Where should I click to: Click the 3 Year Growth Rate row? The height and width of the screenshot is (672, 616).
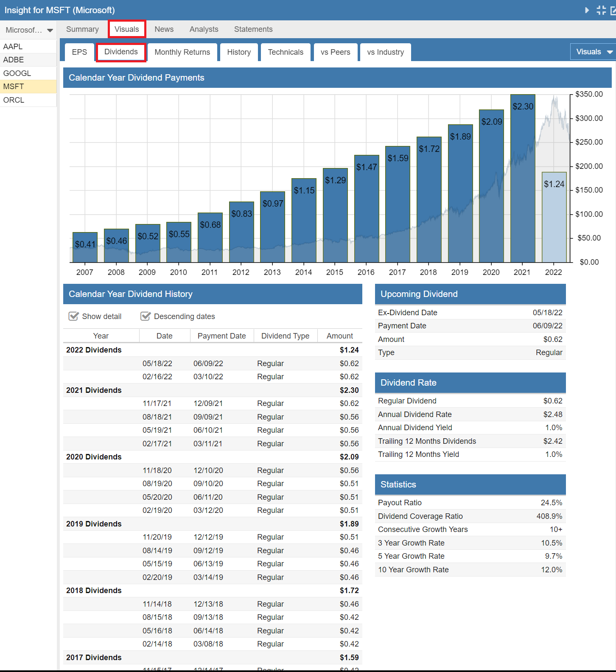coord(470,543)
